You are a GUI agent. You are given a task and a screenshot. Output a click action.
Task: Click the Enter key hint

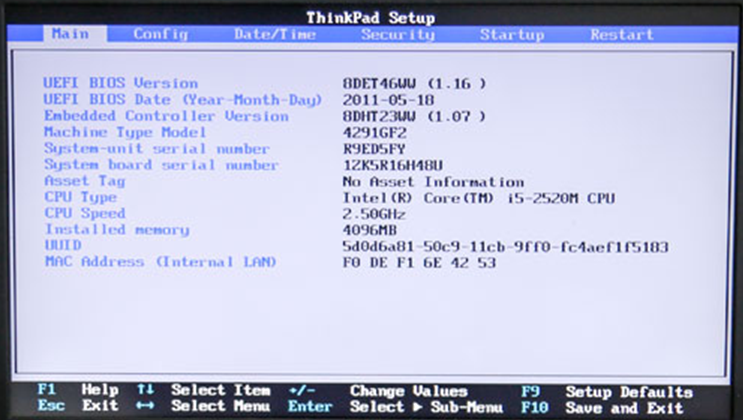point(310,407)
